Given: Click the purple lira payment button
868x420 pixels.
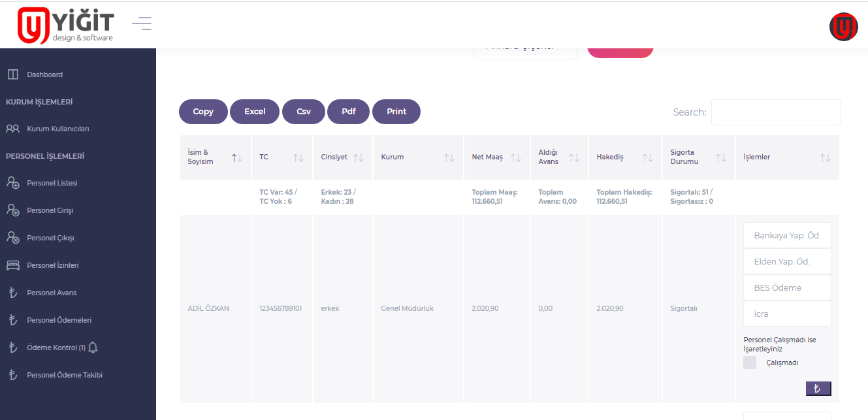Looking at the screenshot, I should point(818,389).
